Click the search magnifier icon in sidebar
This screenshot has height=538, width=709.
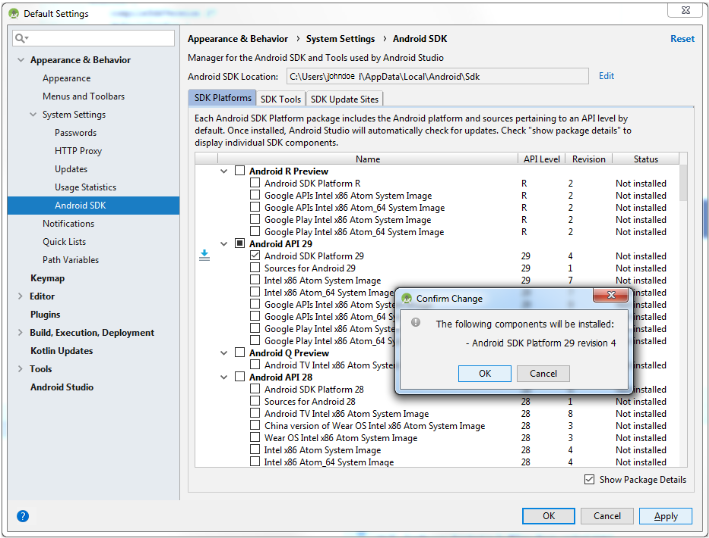click(x=21, y=38)
